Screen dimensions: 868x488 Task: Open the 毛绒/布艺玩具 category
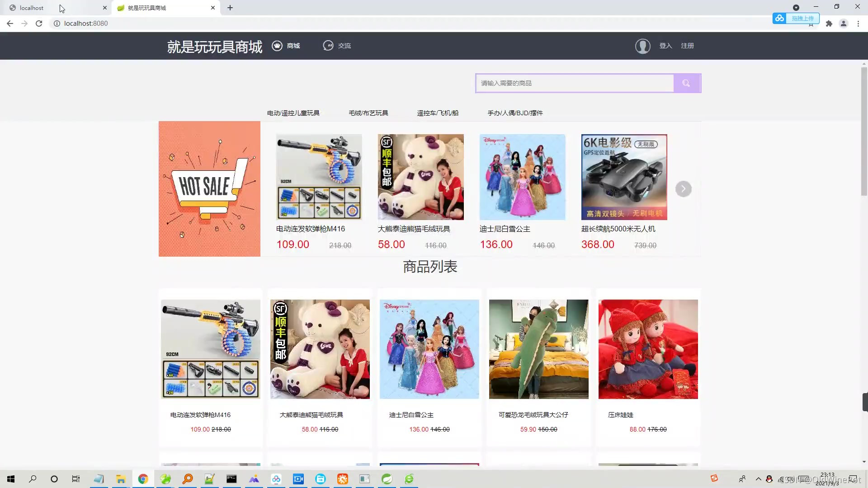368,113
